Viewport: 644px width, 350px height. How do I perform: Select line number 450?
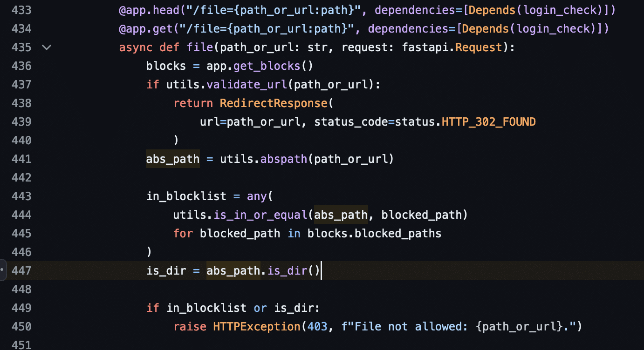point(22,326)
